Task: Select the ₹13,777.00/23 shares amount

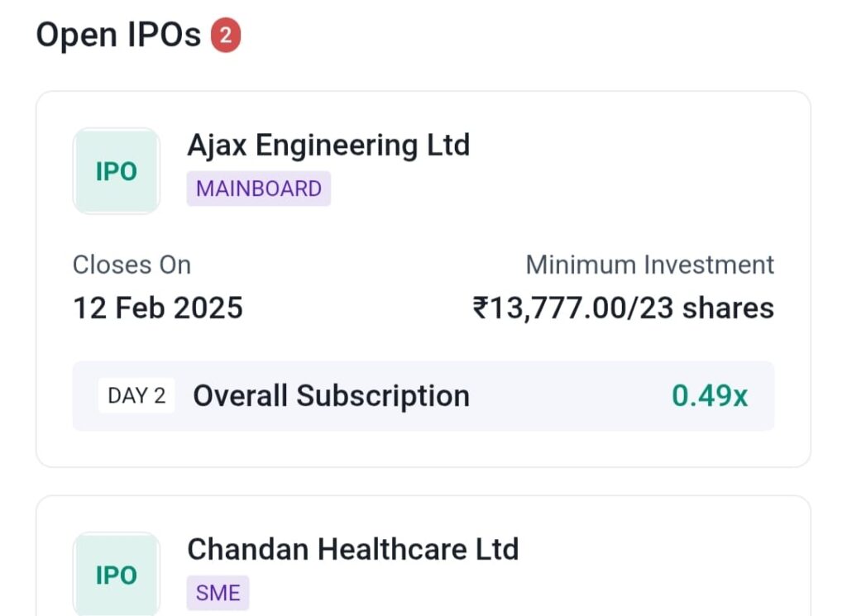Action: [624, 308]
